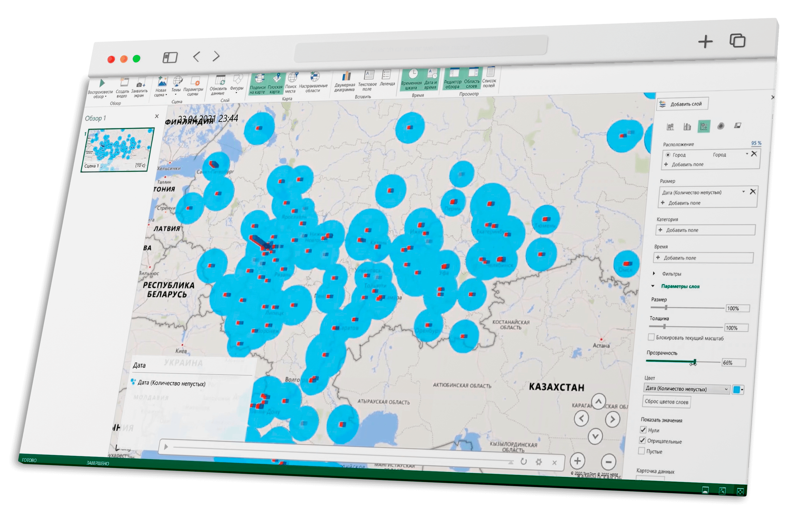Click Обновить данные in ribbon
The width and height of the screenshot is (812, 518).
click(218, 85)
